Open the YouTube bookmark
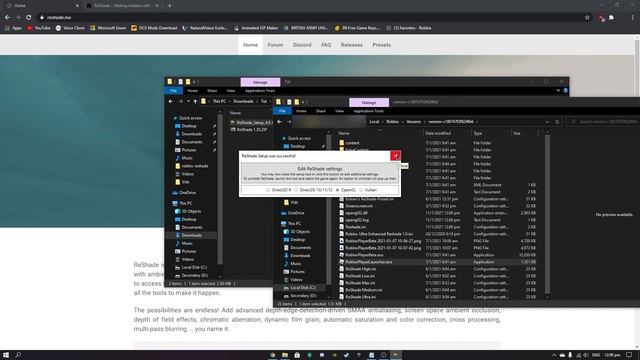Image resolution: width=640 pixels, height=360 pixels. (39, 28)
